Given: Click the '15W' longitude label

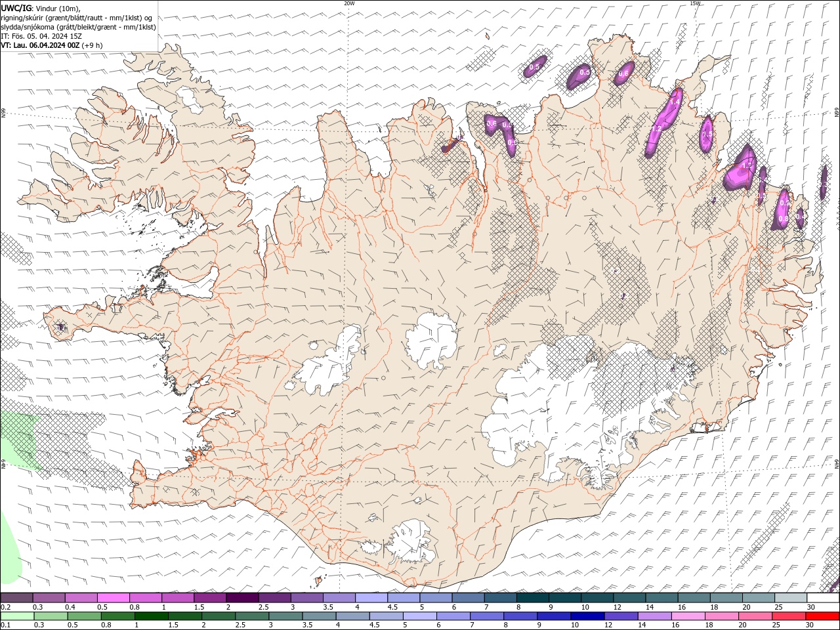Looking at the screenshot, I should point(695,3).
